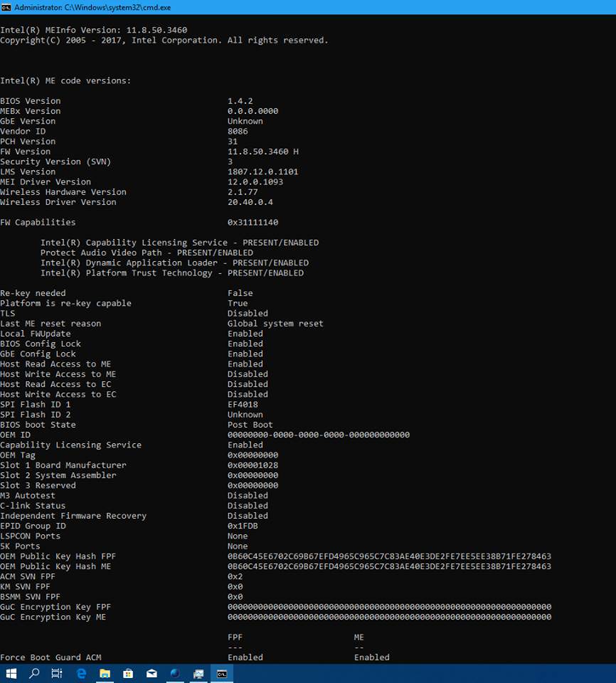Click the 'M3 Autotest' label

pyautogui.click(x=28, y=496)
